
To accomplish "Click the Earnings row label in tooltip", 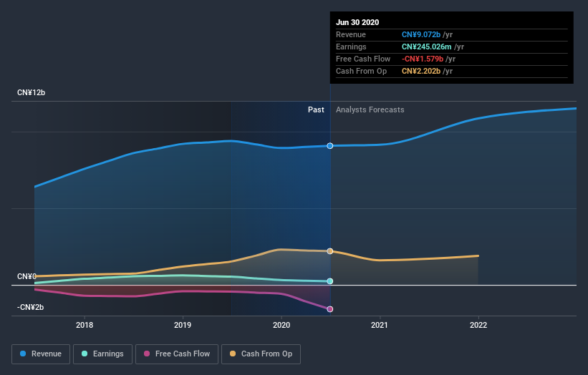I will (351, 47).
